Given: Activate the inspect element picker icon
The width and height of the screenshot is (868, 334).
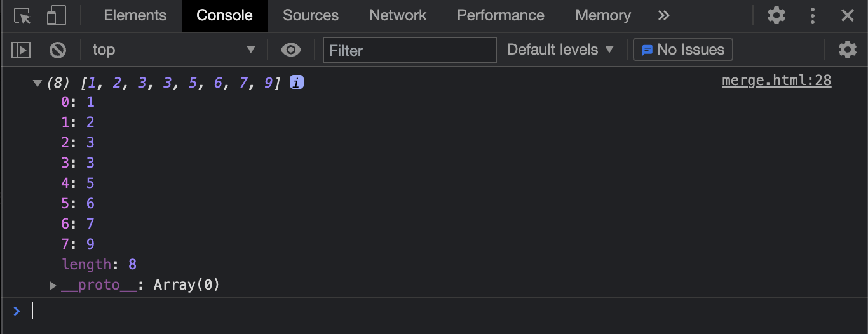Looking at the screenshot, I should (x=22, y=16).
